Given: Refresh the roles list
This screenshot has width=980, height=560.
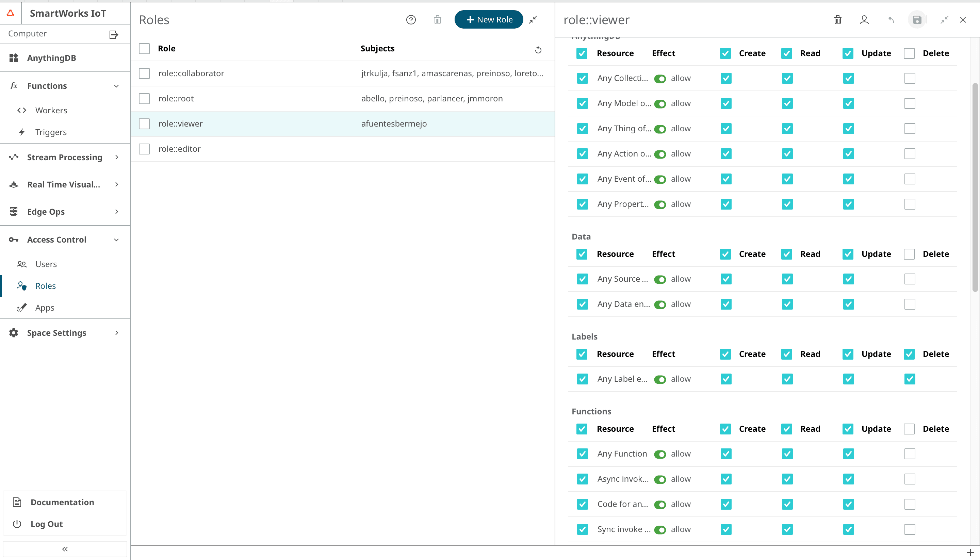Looking at the screenshot, I should [x=538, y=50].
